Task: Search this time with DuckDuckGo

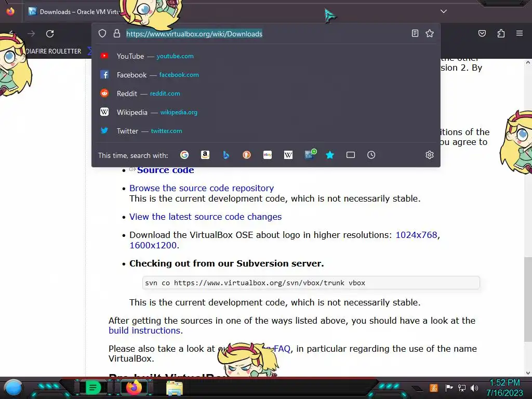Action: click(x=247, y=155)
